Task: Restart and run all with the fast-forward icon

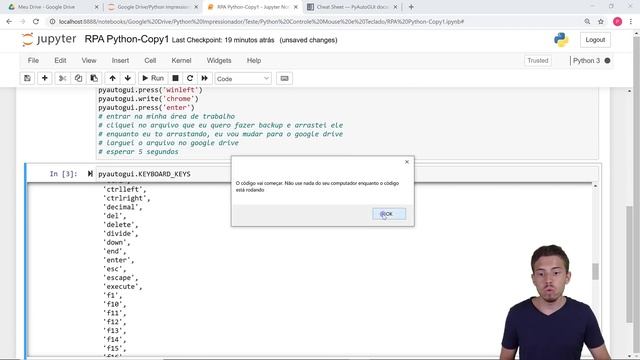Action: click(x=204, y=78)
